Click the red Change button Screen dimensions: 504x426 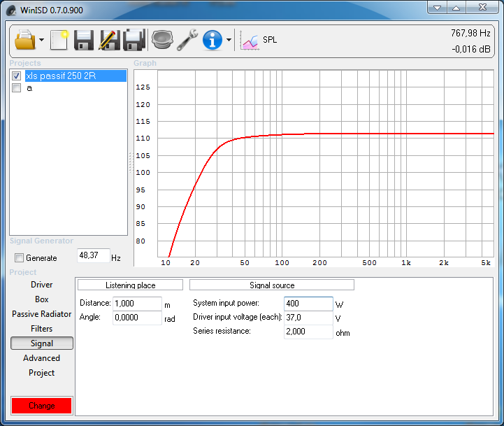(x=42, y=406)
